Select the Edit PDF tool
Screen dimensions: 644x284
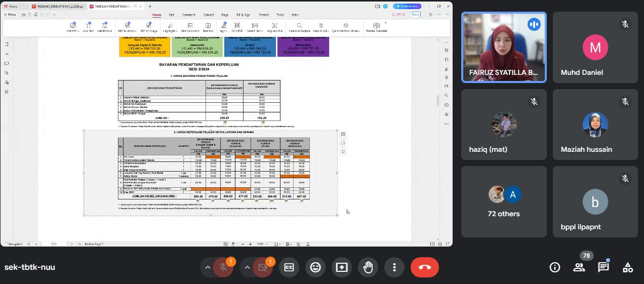pos(73,27)
